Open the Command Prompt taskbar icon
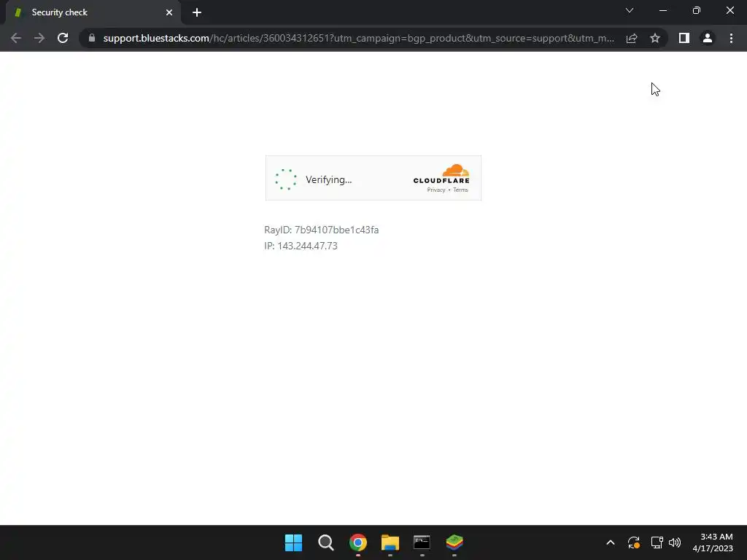 (x=422, y=542)
